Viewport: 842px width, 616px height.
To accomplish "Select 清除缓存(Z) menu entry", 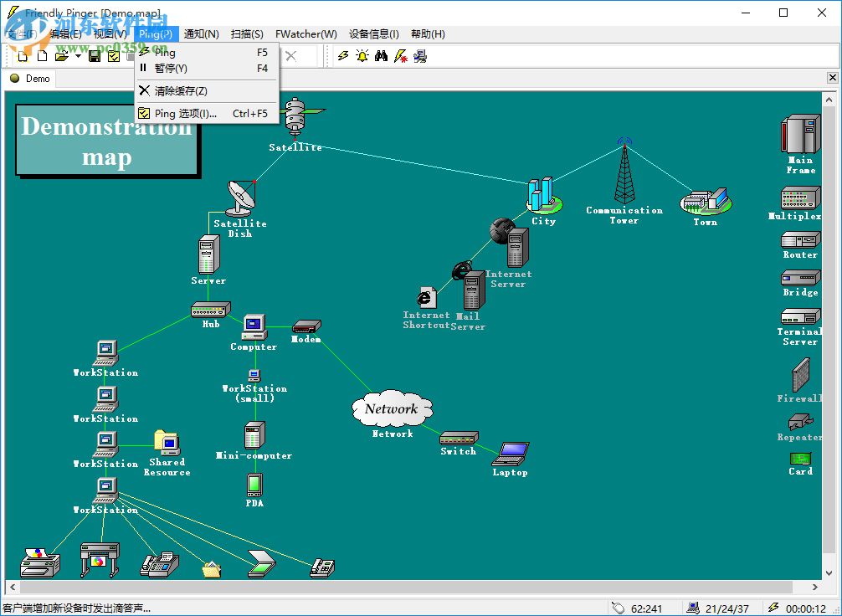I will (x=207, y=90).
